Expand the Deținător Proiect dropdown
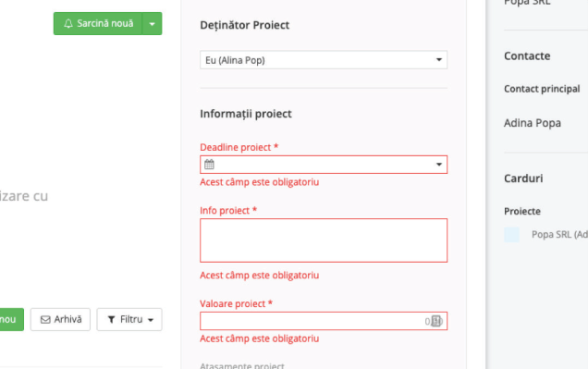 point(324,60)
